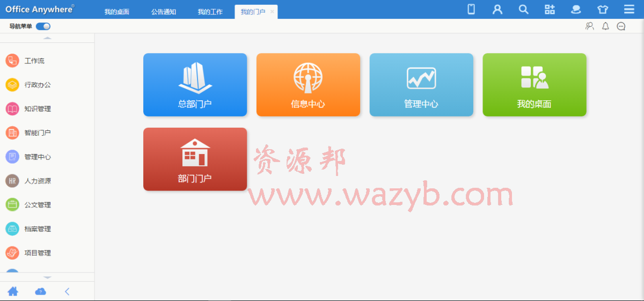Open the 工作流 menu label
Screen dimensions: 644x301
point(34,61)
